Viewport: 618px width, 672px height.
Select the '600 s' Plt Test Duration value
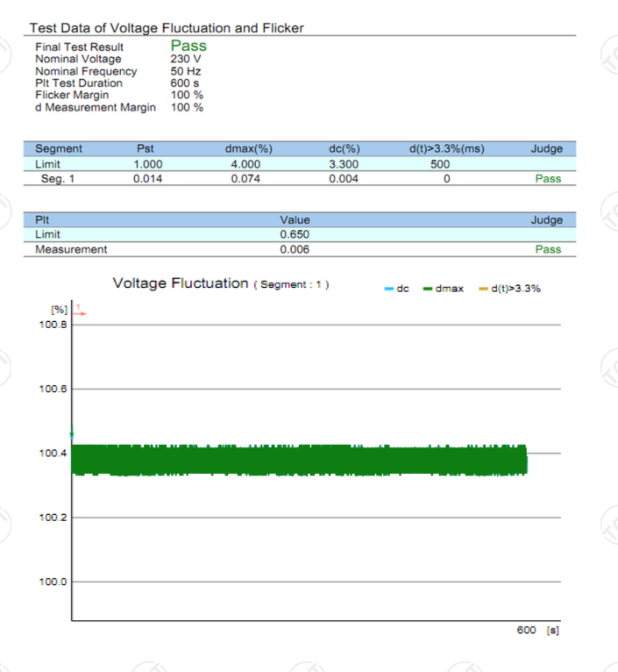(185, 82)
